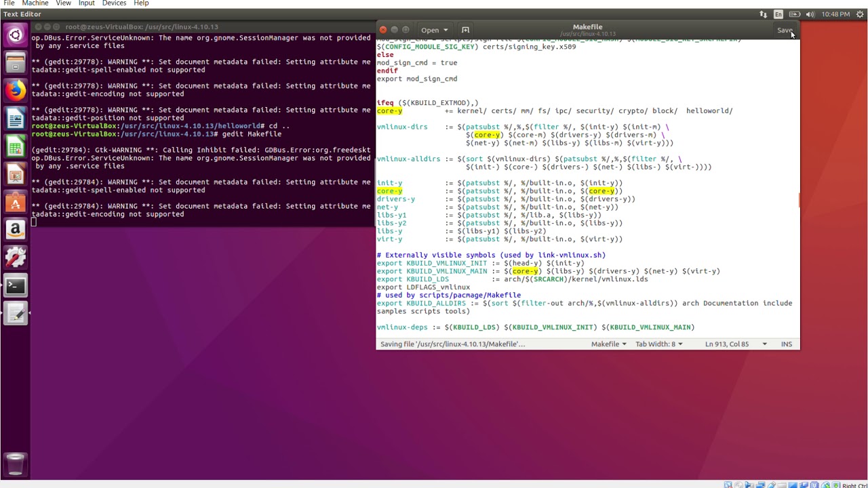Viewport: 868px width, 488px height.
Task: Open the VirtualBox Devices menu
Action: [114, 3]
